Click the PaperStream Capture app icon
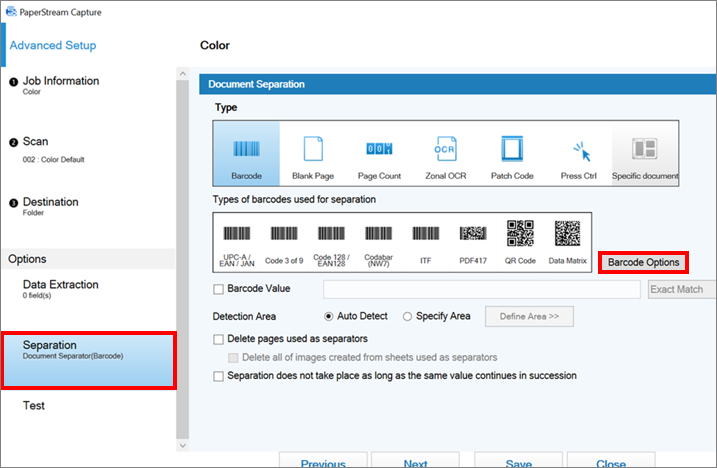Viewport: 717px width, 468px height. pyautogui.click(x=11, y=11)
